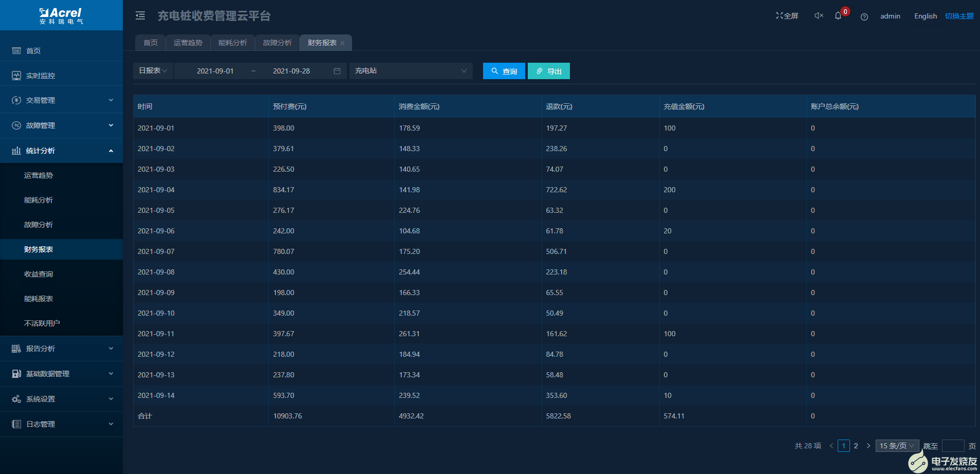Open the admin user menu

tap(890, 16)
